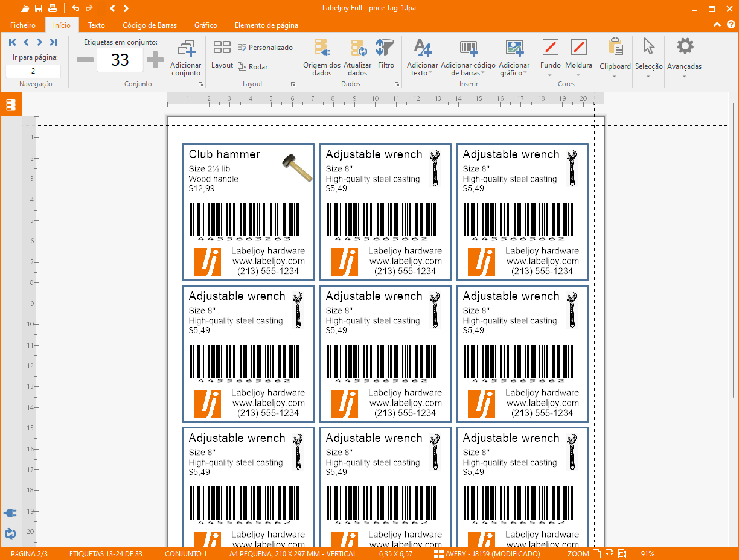Open the Avançadas gear menu
The width and height of the screenshot is (739, 560).
(x=685, y=58)
